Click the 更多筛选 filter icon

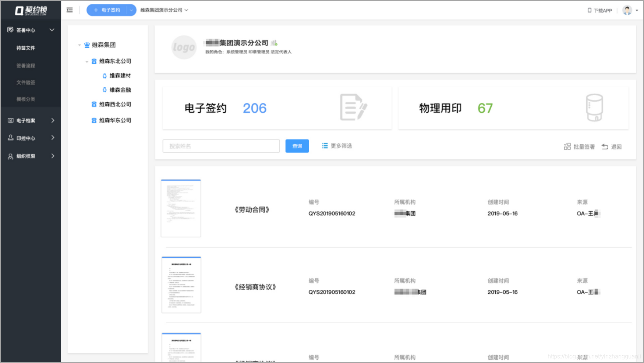point(324,145)
